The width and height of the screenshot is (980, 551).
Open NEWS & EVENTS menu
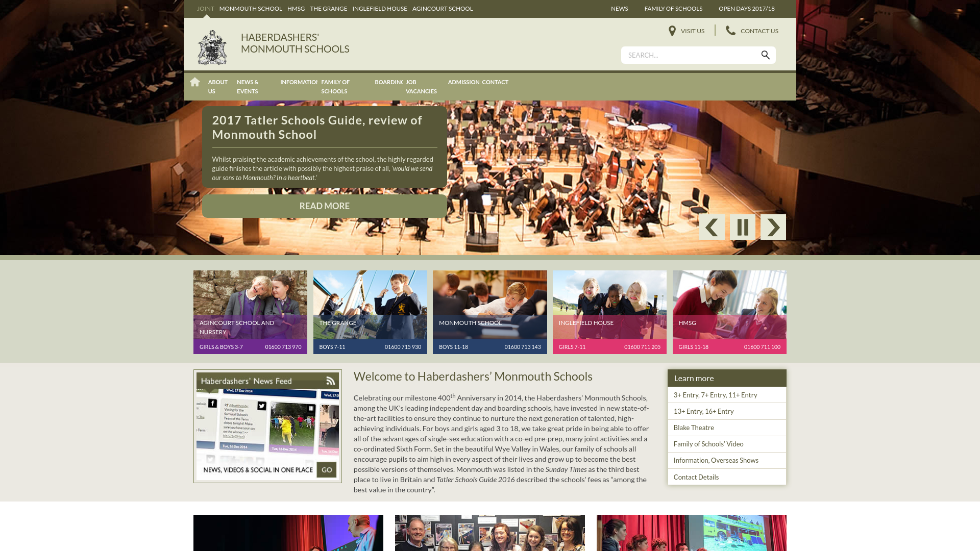tap(248, 87)
